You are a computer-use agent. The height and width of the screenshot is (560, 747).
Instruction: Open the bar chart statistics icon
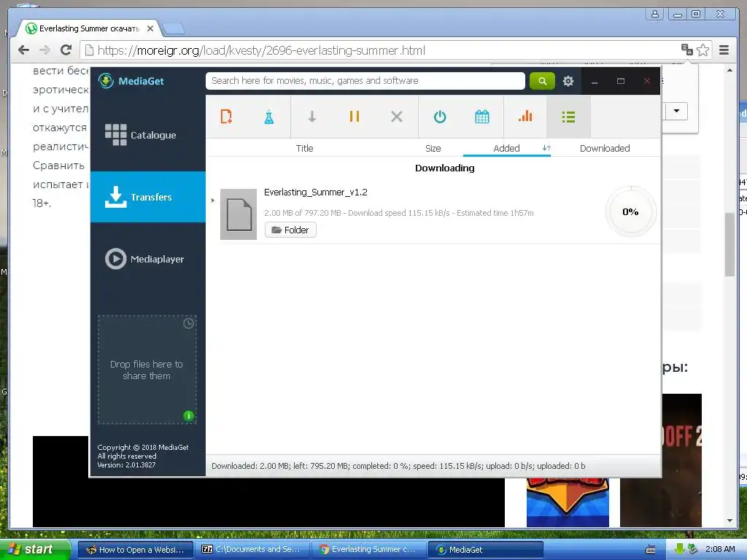(525, 117)
